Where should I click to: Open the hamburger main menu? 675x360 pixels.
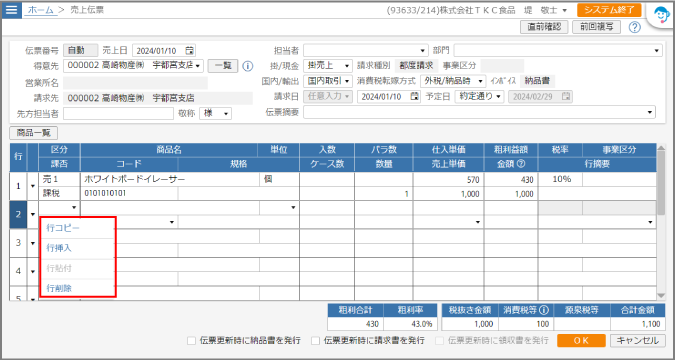11,9
